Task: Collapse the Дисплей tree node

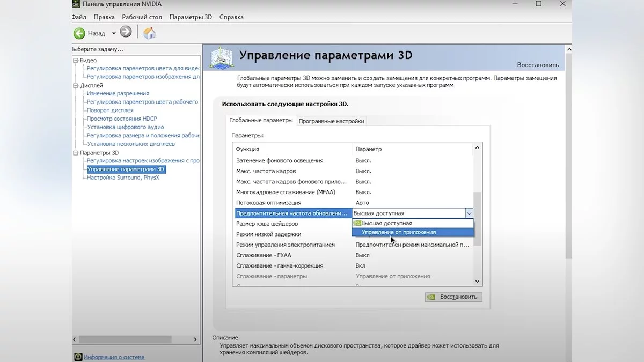Action: [x=76, y=86]
